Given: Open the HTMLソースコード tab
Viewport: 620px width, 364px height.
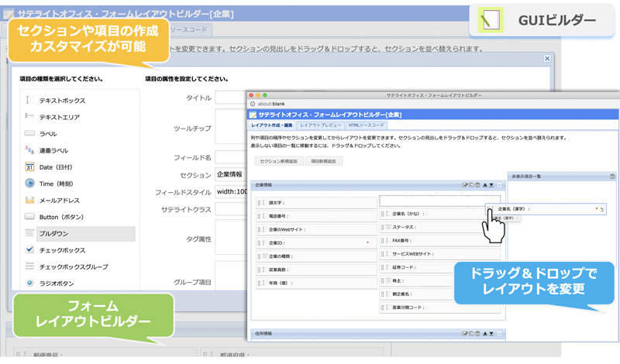Looking at the screenshot, I should point(366,125).
